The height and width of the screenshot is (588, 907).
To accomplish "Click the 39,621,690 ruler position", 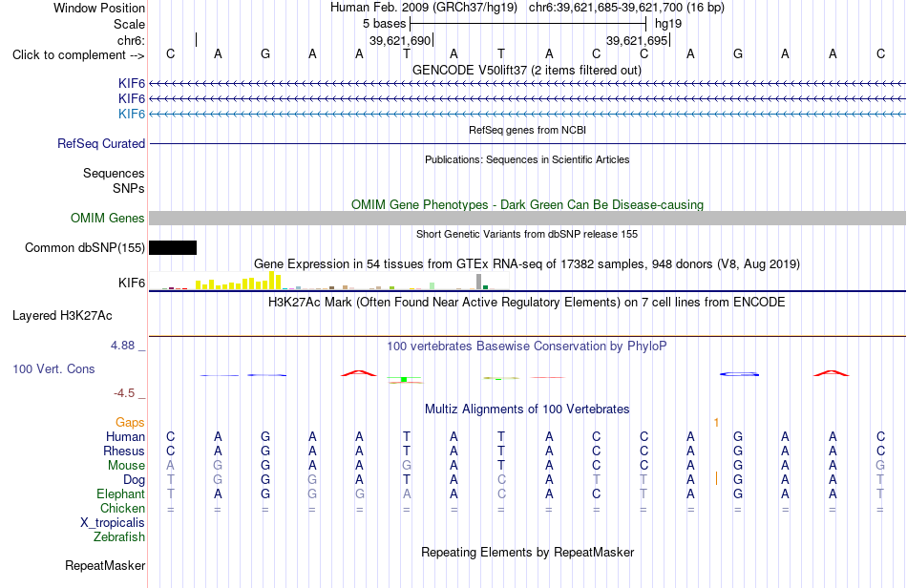I will (400, 40).
